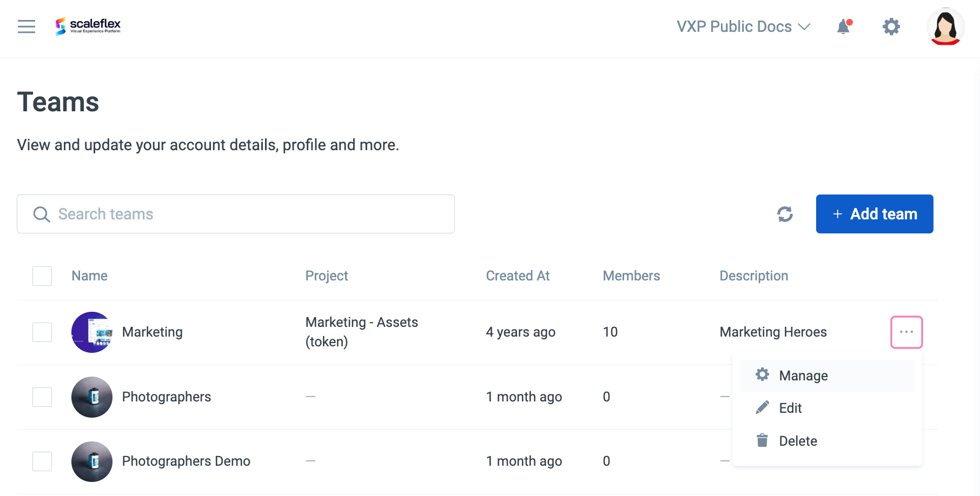
Task: Select Delete from the context menu
Action: tap(798, 441)
